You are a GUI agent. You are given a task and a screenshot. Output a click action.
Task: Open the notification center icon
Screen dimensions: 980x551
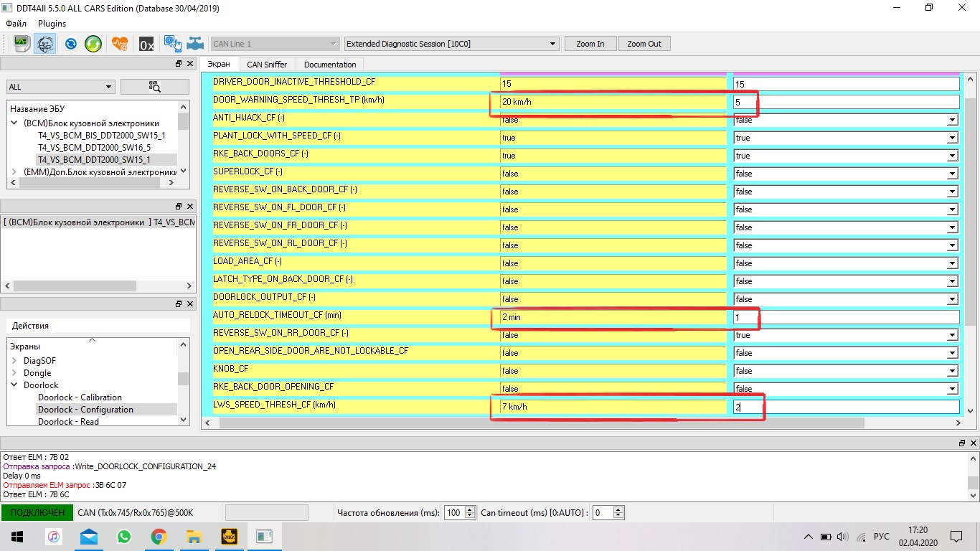point(956,536)
